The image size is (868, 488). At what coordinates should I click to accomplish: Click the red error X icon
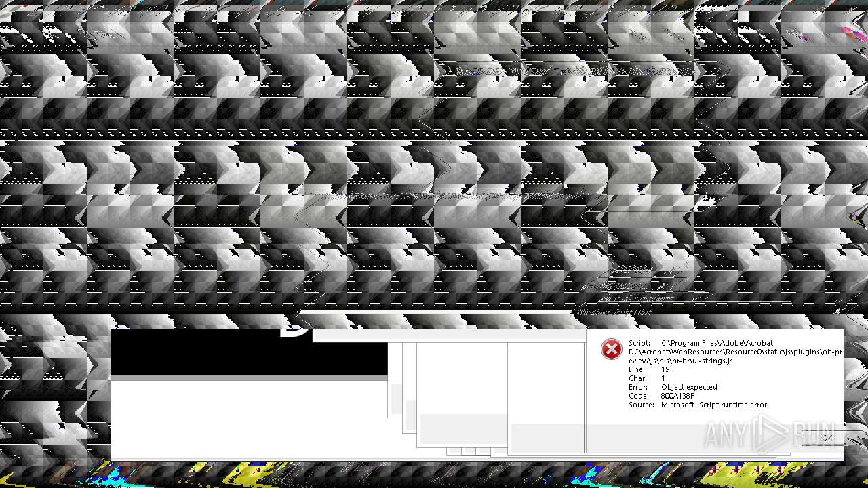[611, 349]
